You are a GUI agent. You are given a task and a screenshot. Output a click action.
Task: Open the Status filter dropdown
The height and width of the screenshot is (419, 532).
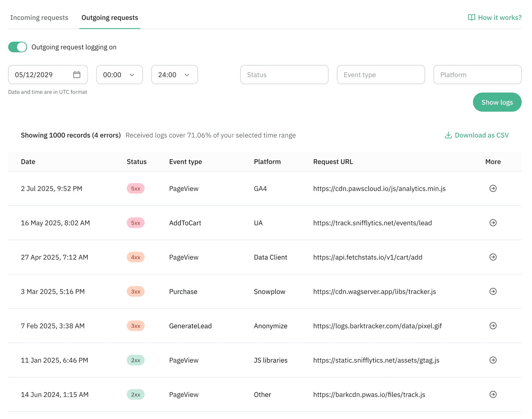pyautogui.click(x=284, y=75)
